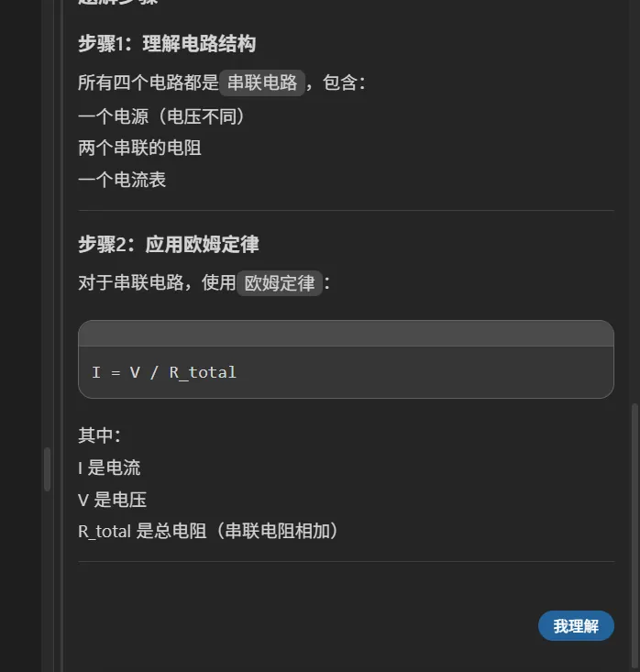Click the line 一个电源（电压不同）

161,116
